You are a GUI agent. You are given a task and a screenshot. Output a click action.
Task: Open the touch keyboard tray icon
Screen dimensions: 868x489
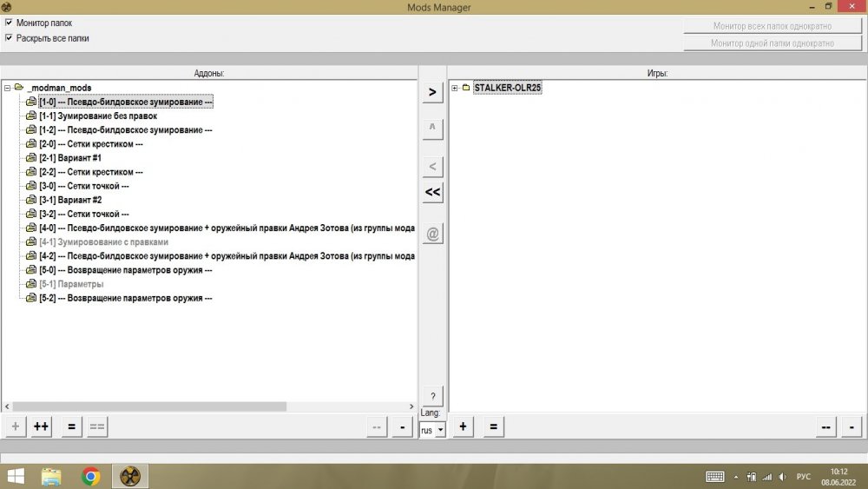coord(714,477)
